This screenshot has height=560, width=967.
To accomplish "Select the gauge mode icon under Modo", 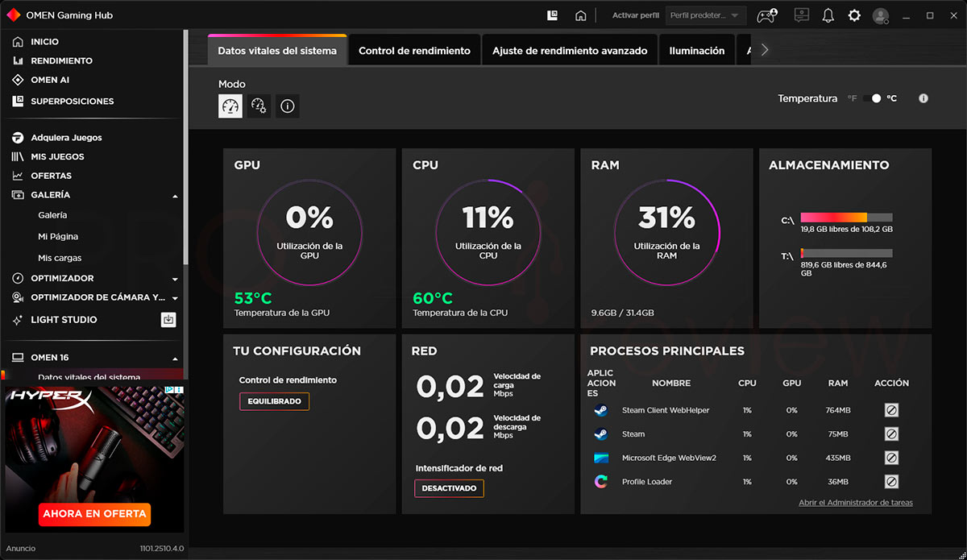I will tap(230, 106).
